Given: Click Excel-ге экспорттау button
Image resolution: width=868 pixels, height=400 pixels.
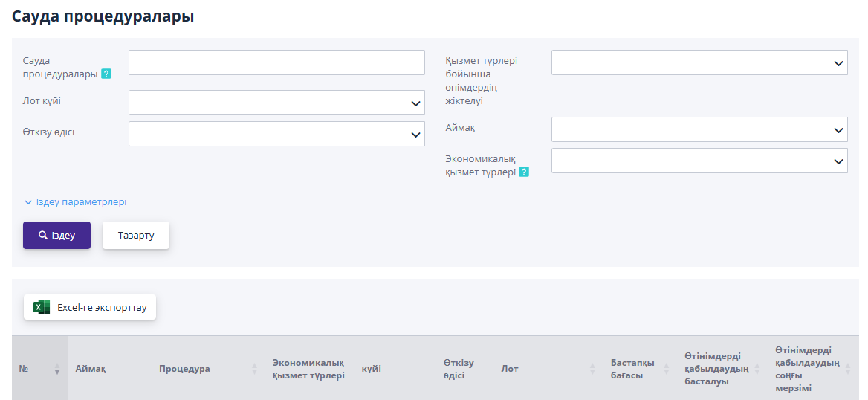Looking at the screenshot, I should [90, 307].
